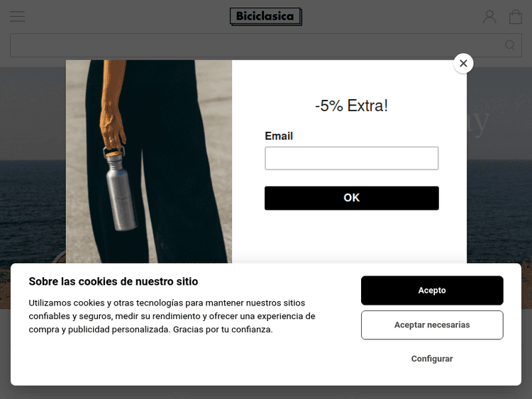Click the -5% Extra! heading
532x399 pixels.
click(352, 106)
